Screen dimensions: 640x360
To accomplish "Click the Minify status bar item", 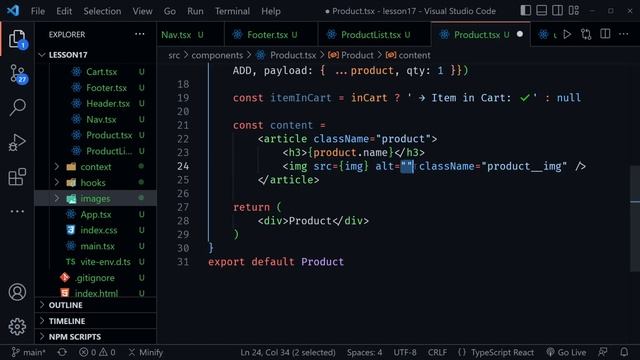I will coord(146,352).
